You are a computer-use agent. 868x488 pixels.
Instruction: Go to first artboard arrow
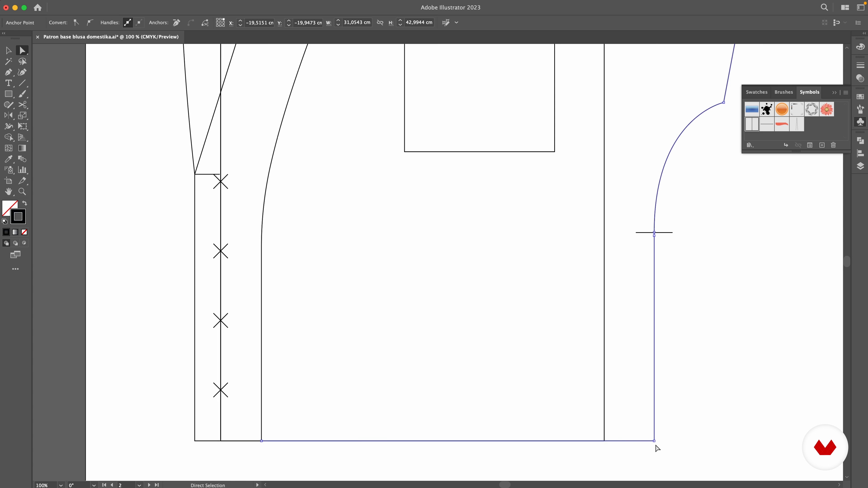pos(104,485)
